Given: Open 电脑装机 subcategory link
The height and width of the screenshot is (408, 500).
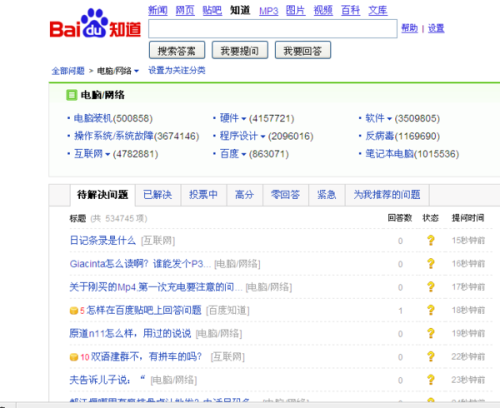Looking at the screenshot, I should point(93,118).
